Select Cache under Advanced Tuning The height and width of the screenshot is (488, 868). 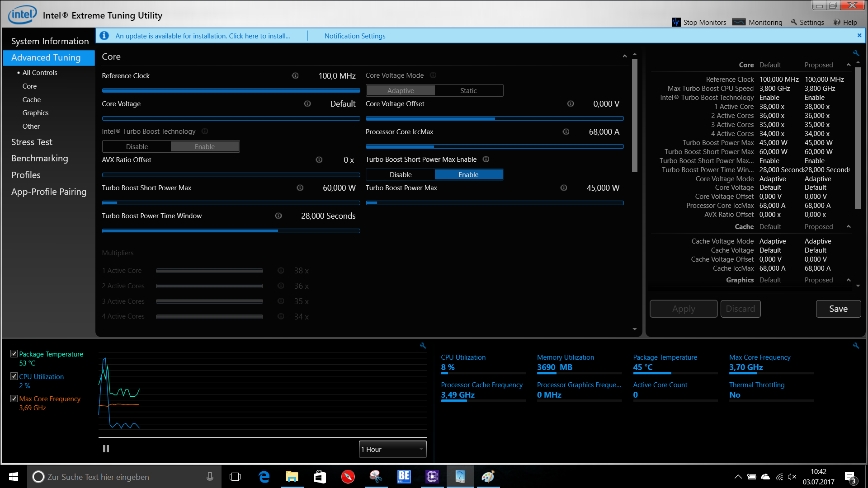coord(32,99)
